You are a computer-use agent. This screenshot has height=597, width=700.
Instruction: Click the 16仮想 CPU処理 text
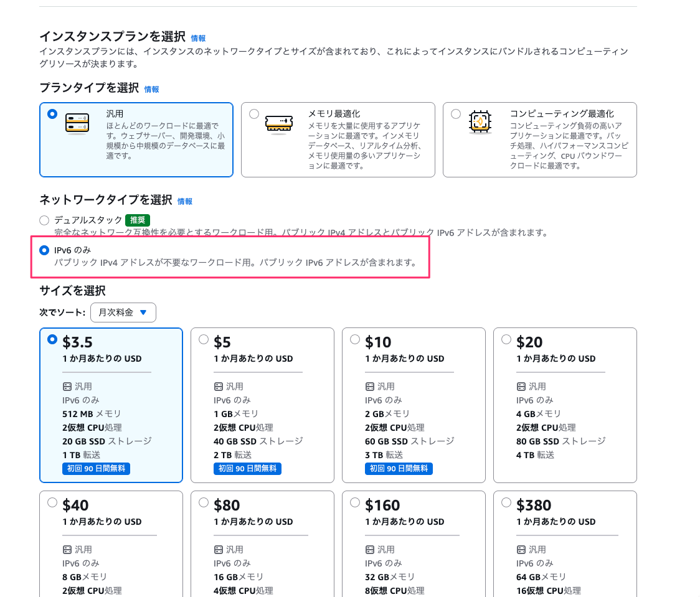[549, 591]
